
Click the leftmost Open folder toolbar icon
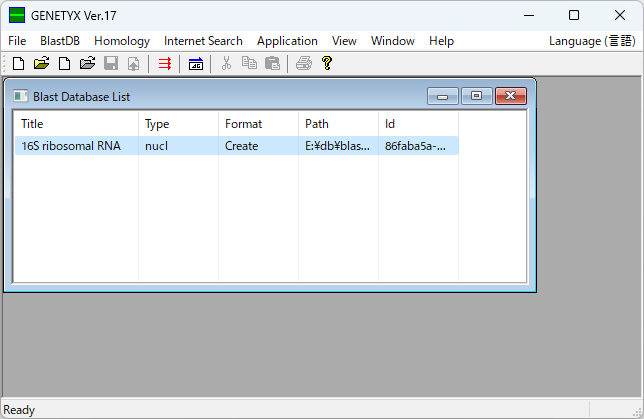(x=41, y=63)
